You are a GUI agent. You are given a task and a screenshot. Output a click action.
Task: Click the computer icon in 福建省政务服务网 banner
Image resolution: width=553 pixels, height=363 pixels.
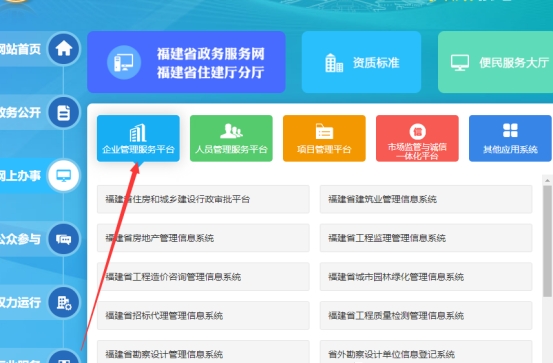click(124, 62)
